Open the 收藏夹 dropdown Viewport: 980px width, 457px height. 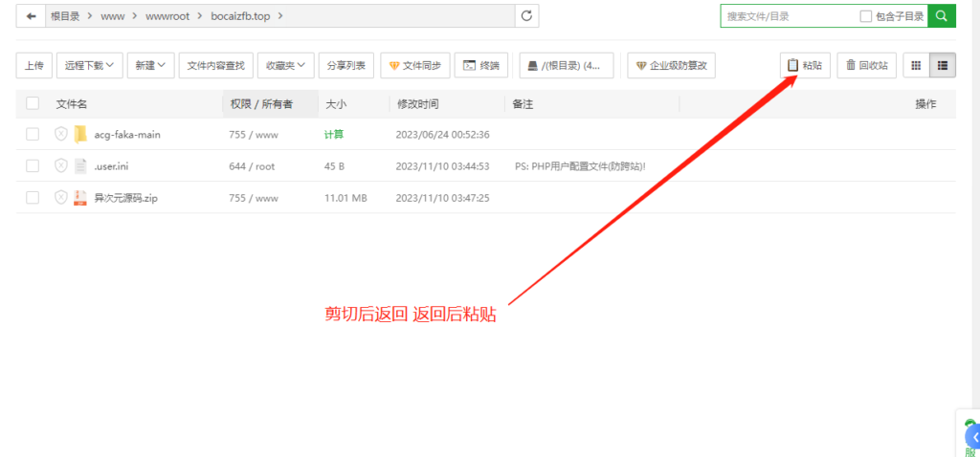coord(285,66)
